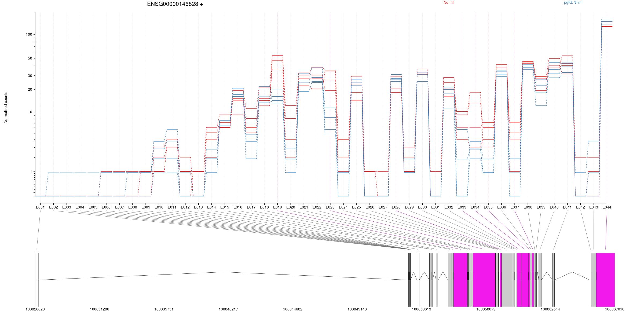Click the red No-inf legend label
This screenshot has width=644, height=322.
[448, 2]
